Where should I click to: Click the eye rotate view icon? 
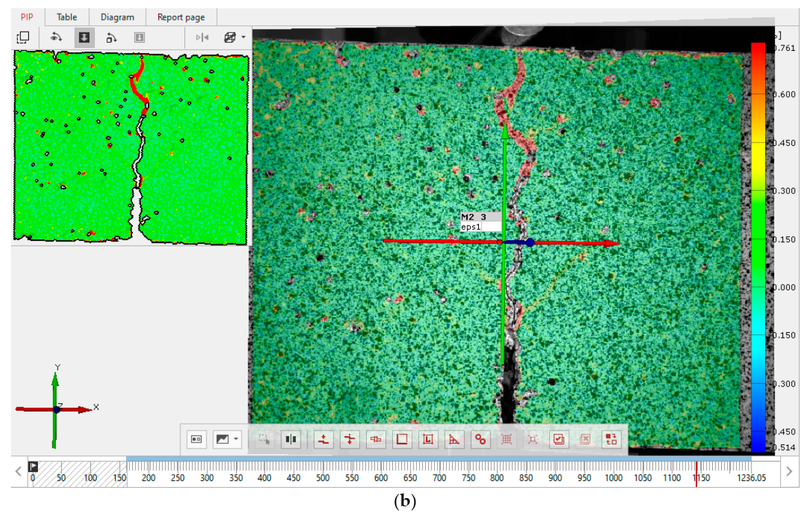click(56, 37)
